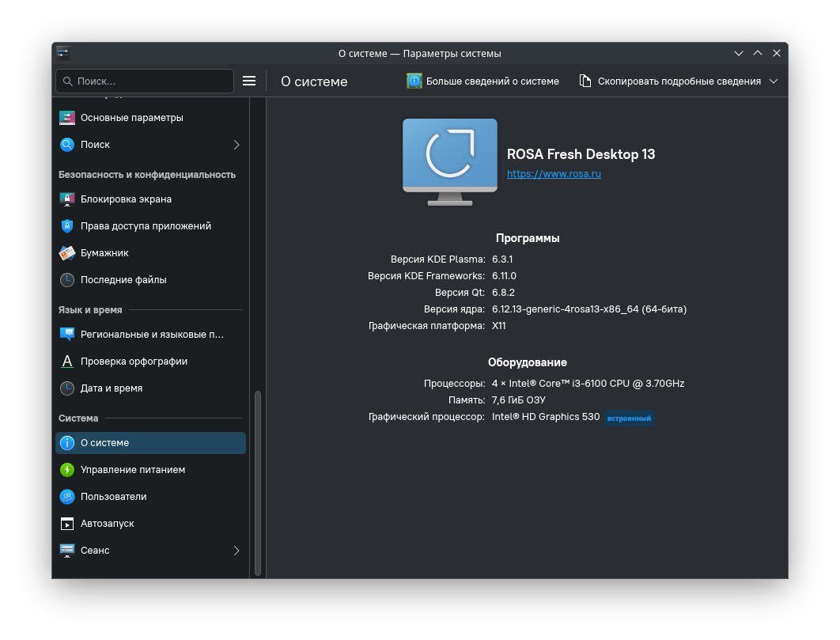
Task: Click the Проверка орфографии icon
Action: click(x=67, y=362)
